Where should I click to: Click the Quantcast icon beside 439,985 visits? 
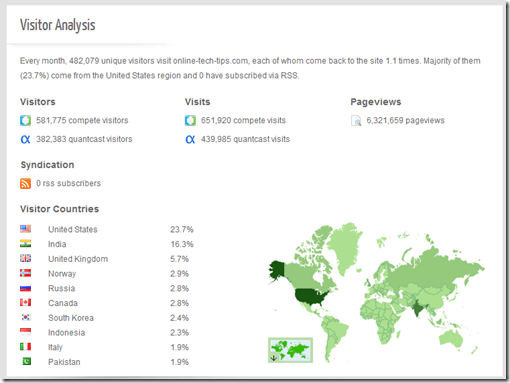pos(190,139)
